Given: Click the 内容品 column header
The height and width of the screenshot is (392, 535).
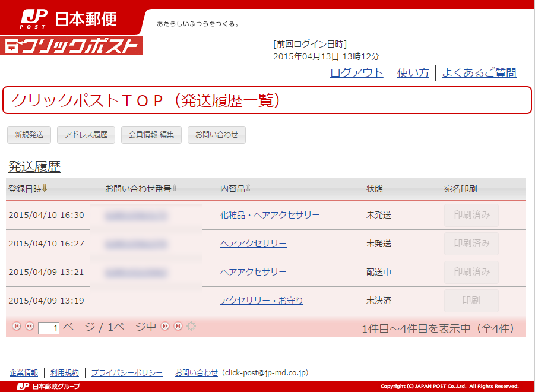Looking at the screenshot, I should [x=233, y=189].
